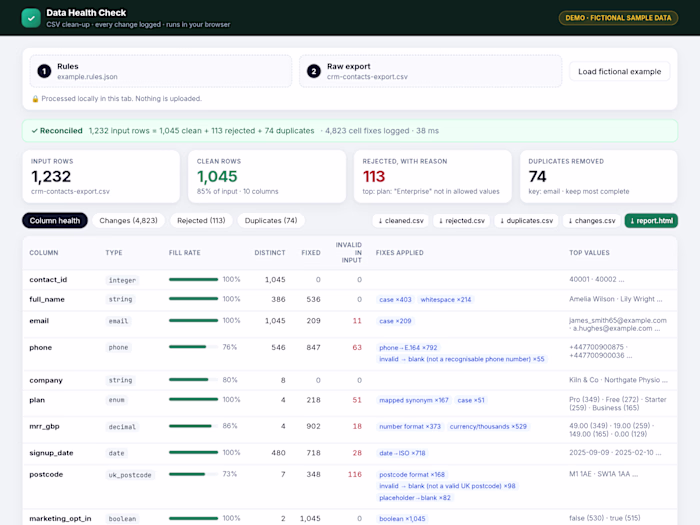Click the 'whitespace ×214' fix tag
The height and width of the screenshot is (525, 700).
(x=446, y=300)
